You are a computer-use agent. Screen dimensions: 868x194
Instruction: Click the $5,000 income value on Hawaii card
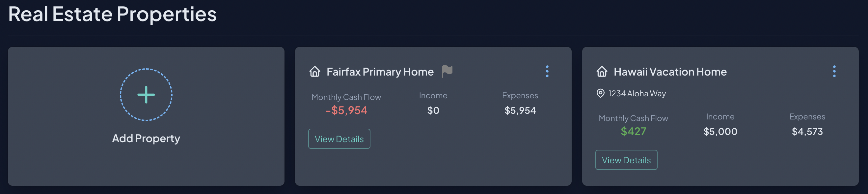click(x=720, y=132)
